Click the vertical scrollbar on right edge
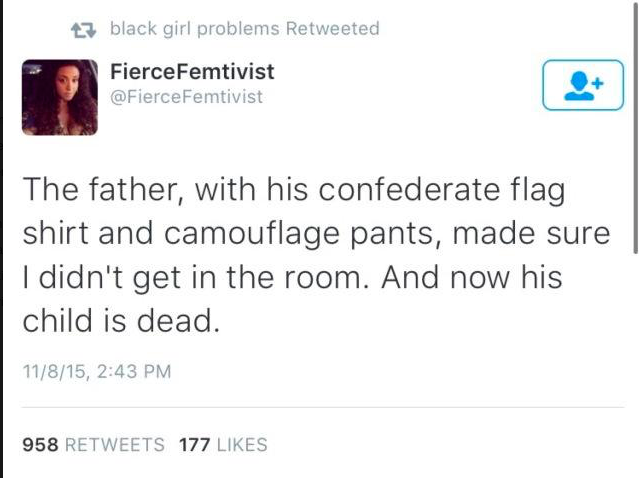 (x=635, y=130)
